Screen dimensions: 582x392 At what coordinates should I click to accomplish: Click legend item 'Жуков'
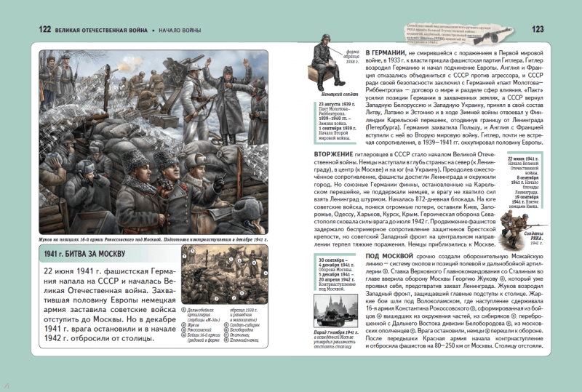tap(191, 325)
